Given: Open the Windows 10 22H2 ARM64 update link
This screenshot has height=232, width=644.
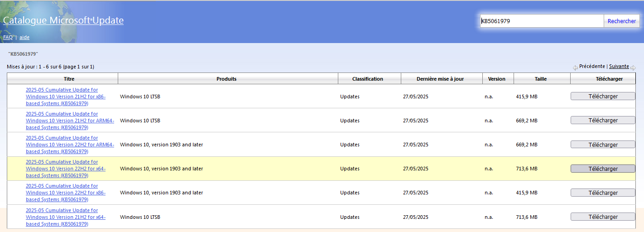Looking at the screenshot, I should coord(70,145).
